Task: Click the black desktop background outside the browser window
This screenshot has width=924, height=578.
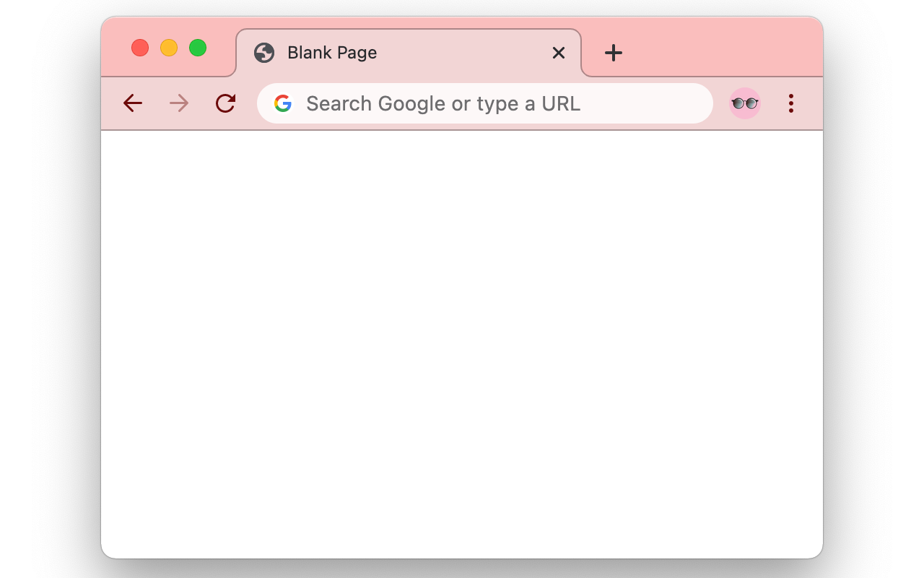Action: (x=43, y=289)
